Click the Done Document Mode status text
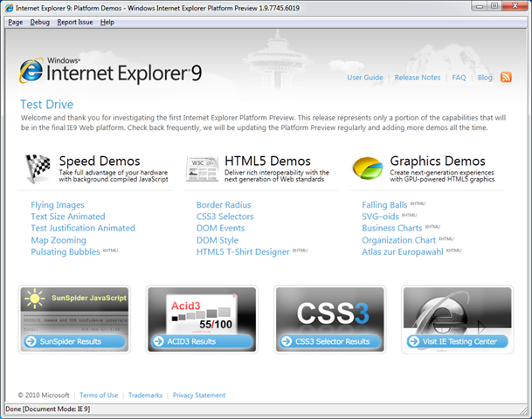532x419 pixels. point(48,409)
